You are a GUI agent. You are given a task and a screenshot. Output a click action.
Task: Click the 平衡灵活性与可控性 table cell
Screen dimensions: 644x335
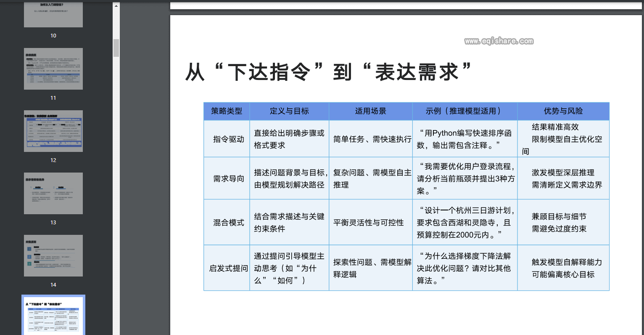(369, 222)
